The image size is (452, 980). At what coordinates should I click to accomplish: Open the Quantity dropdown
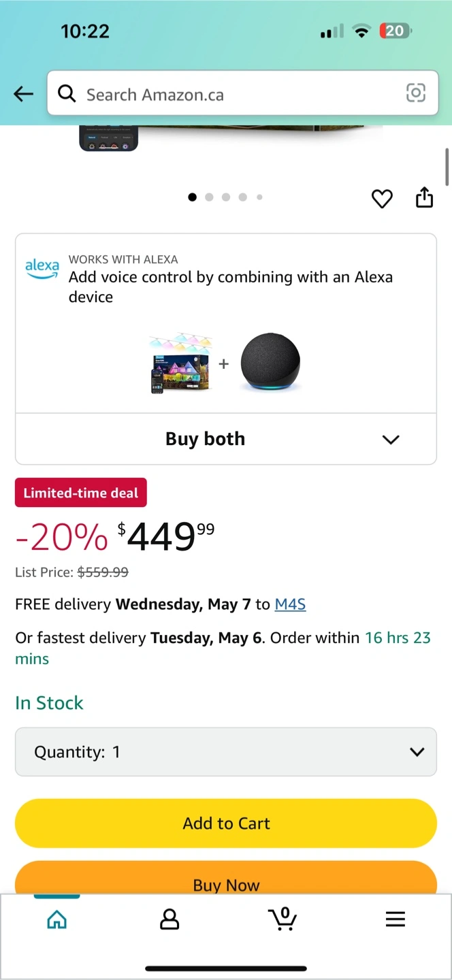226,752
